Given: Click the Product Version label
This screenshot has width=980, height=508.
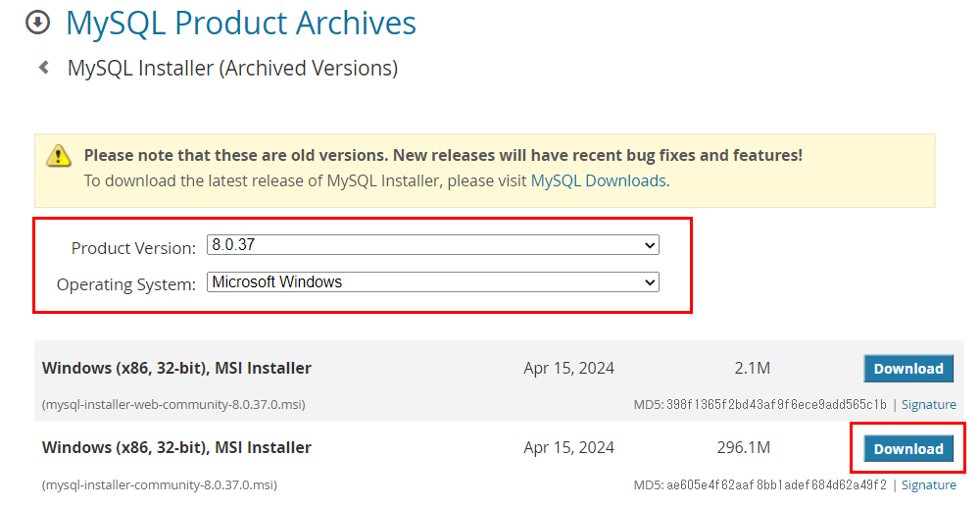Looking at the screenshot, I should 133,248.
